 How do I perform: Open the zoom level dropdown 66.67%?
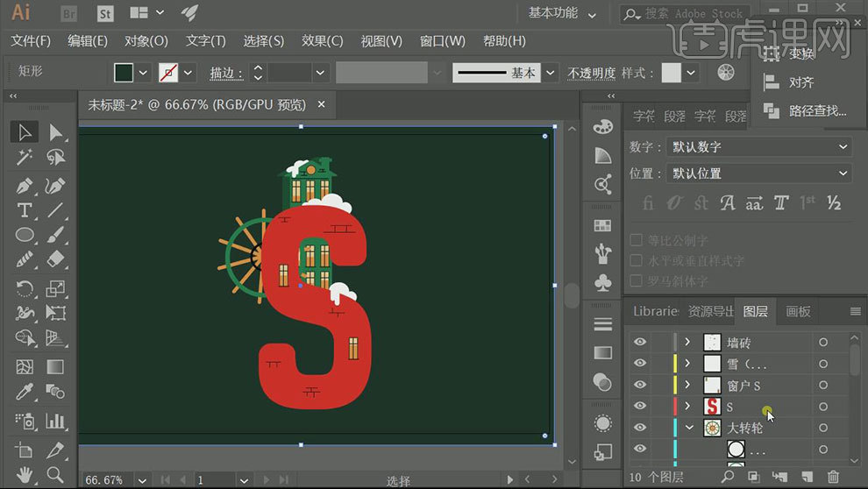pyautogui.click(x=142, y=480)
